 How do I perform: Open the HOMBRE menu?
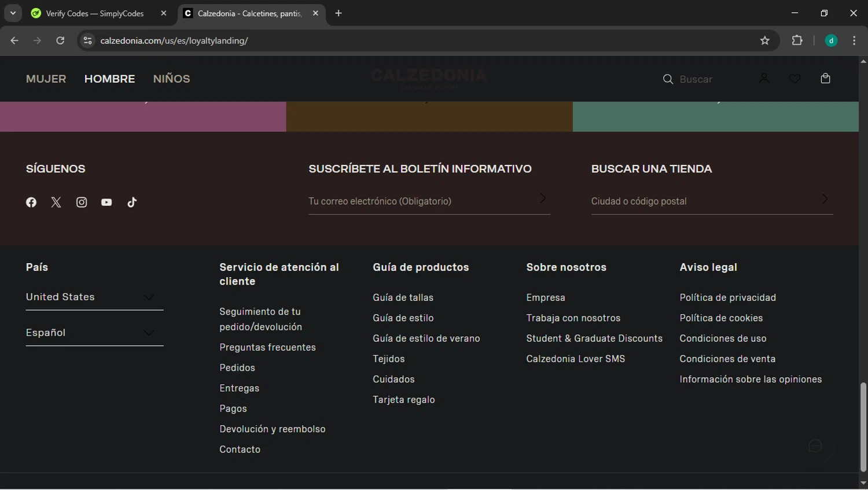109,79
